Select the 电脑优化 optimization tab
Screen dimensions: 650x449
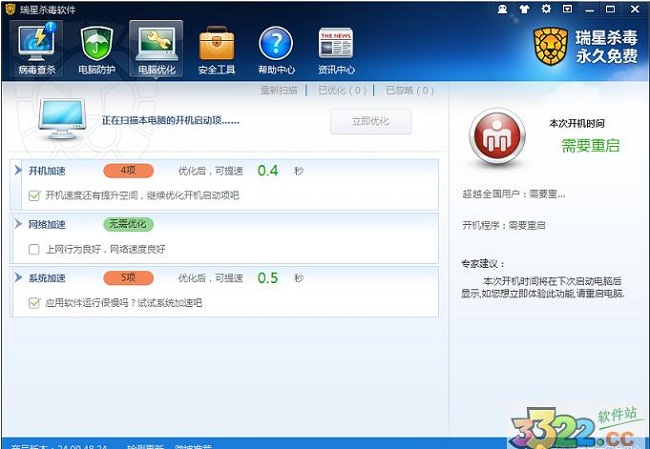point(156,49)
